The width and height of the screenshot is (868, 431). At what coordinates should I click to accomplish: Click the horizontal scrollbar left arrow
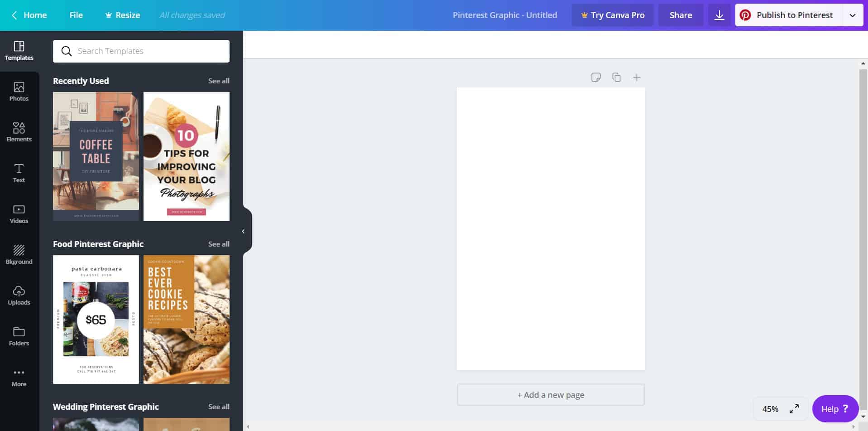pos(248,427)
